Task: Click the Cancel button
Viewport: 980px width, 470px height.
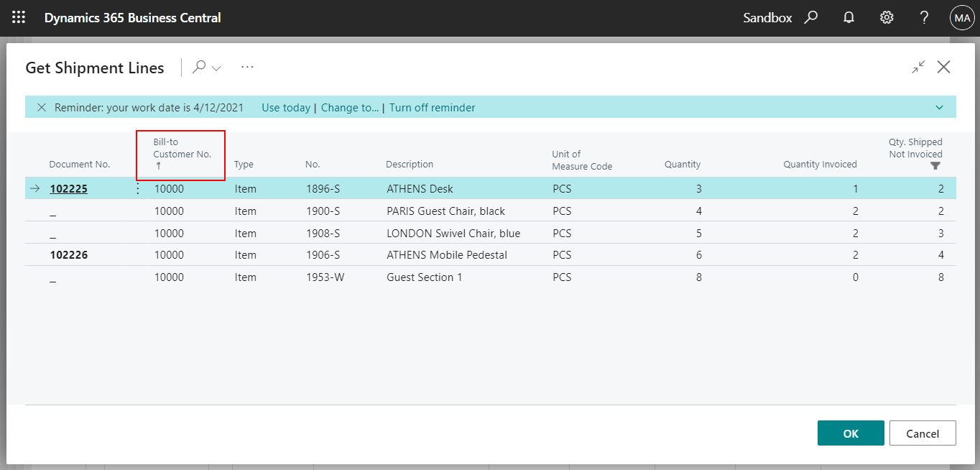Action: click(923, 433)
